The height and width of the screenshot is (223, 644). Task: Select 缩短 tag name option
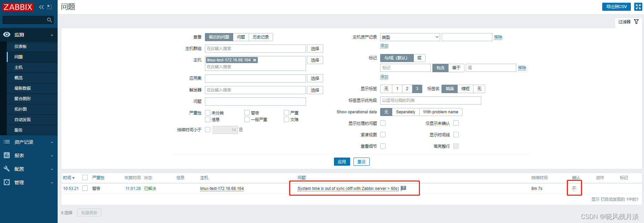tap(465, 89)
